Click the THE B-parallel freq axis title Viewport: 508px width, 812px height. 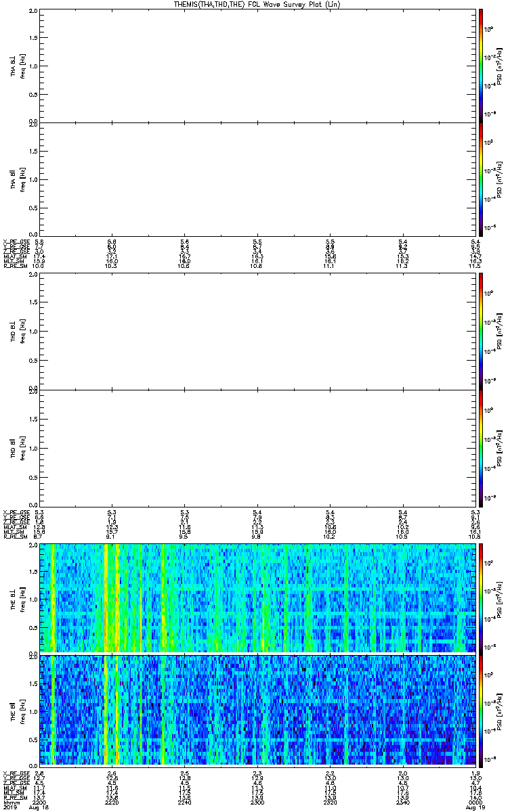tap(22, 710)
